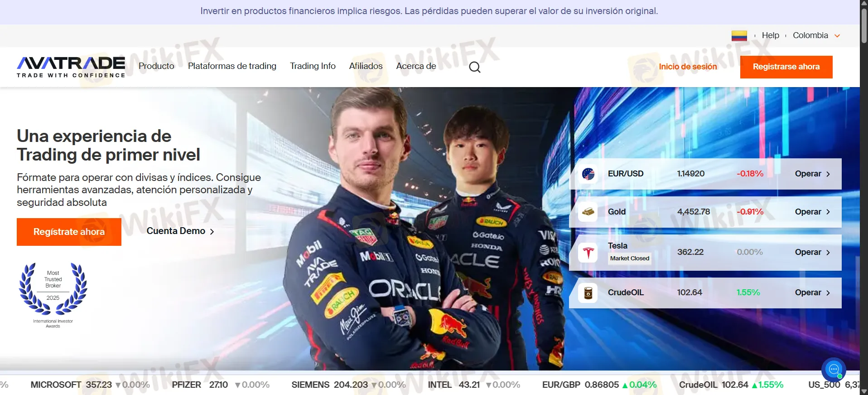
Task: Open the search magnifier icon
Action: click(474, 67)
